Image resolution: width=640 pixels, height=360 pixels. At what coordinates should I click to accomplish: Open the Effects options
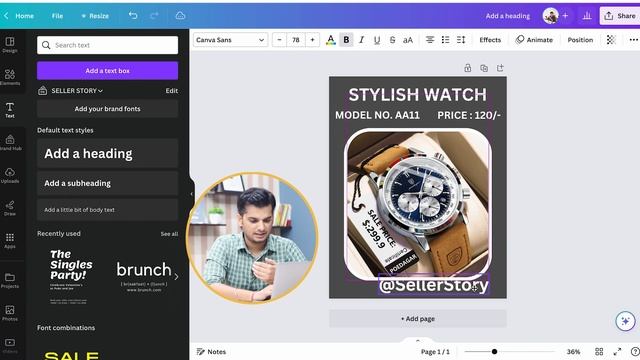click(x=490, y=40)
